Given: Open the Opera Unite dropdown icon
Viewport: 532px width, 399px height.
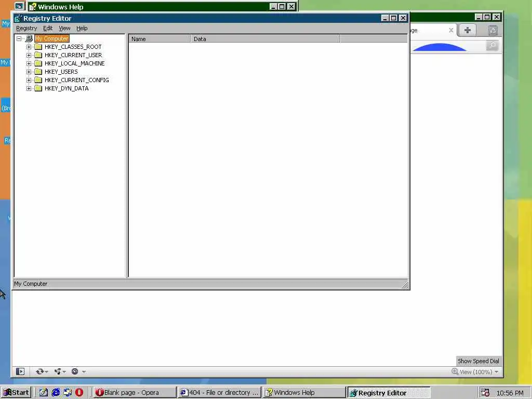Looking at the screenshot, I should tap(60, 371).
